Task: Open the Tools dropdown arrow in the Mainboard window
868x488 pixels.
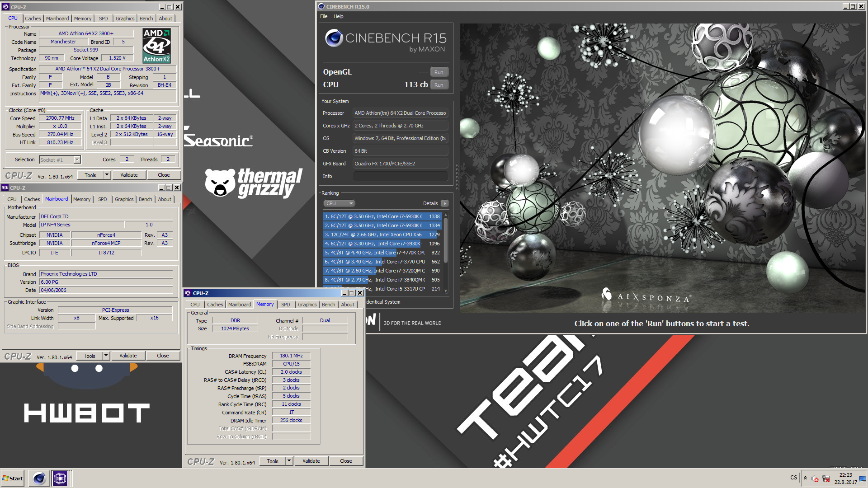Action: (x=106, y=356)
